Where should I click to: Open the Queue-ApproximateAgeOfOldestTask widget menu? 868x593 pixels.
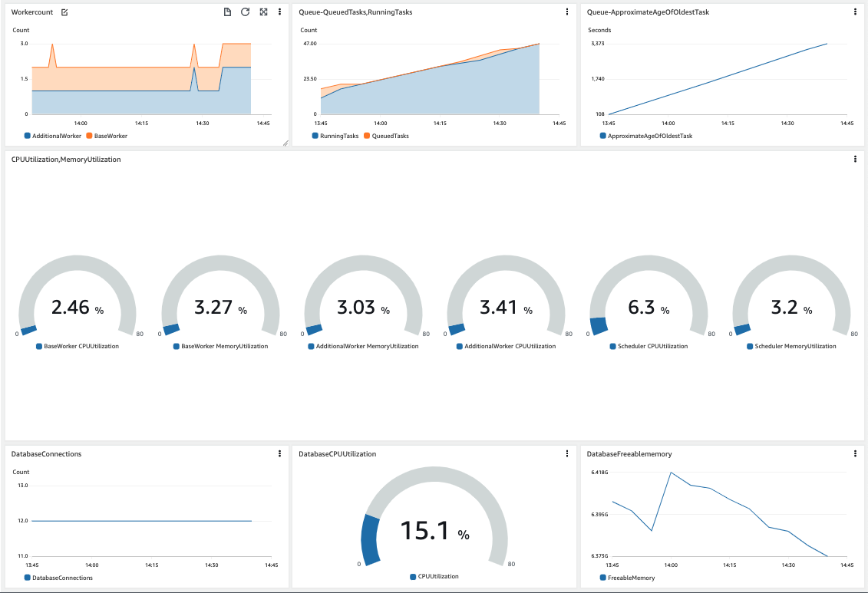[856, 12]
